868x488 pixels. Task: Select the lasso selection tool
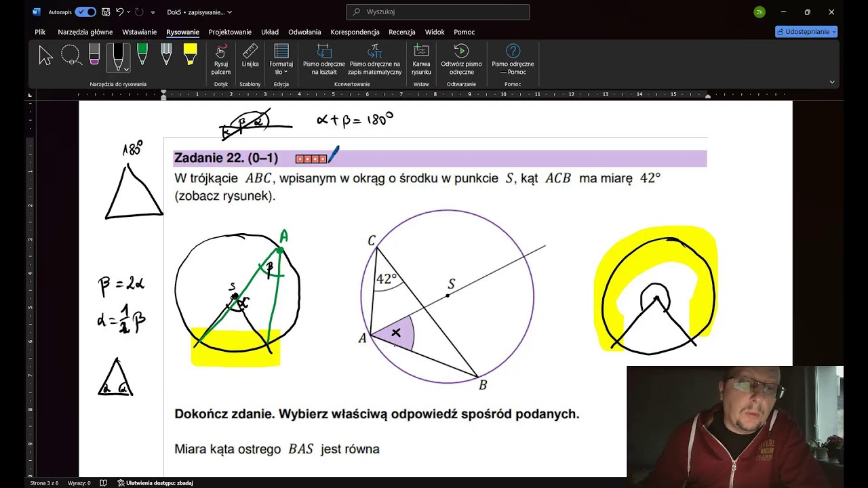point(71,56)
